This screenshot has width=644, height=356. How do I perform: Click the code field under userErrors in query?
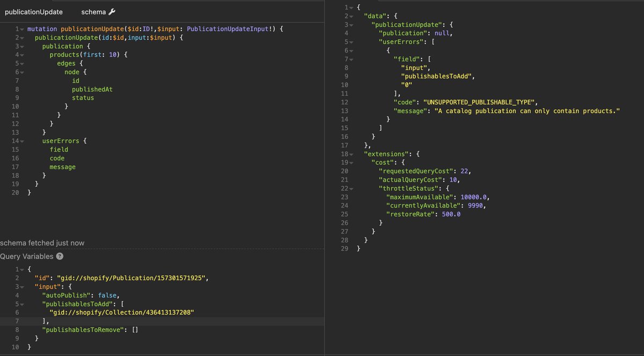coord(57,158)
